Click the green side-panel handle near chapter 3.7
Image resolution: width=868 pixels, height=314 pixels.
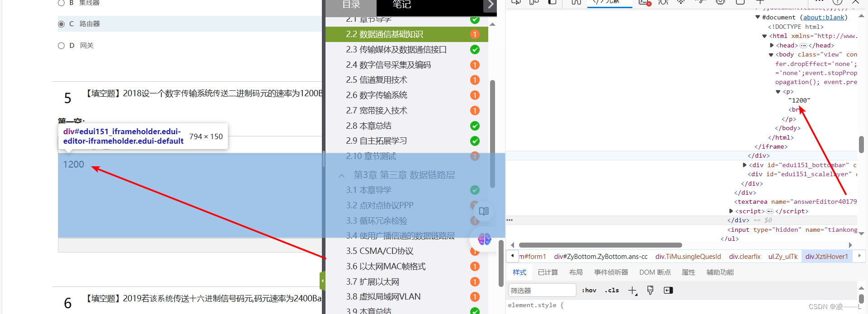pyautogui.click(x=322, y=281)
